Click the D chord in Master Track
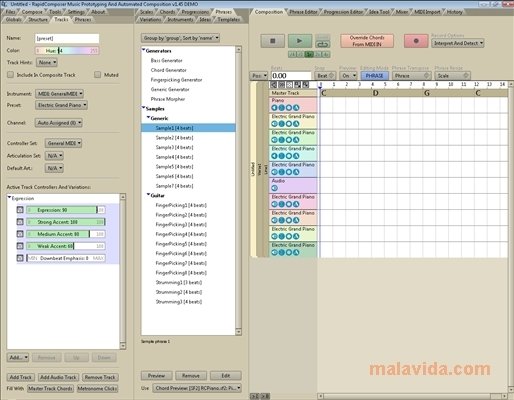The height and width of the screenshot is (400, 514). pos(376,93)
